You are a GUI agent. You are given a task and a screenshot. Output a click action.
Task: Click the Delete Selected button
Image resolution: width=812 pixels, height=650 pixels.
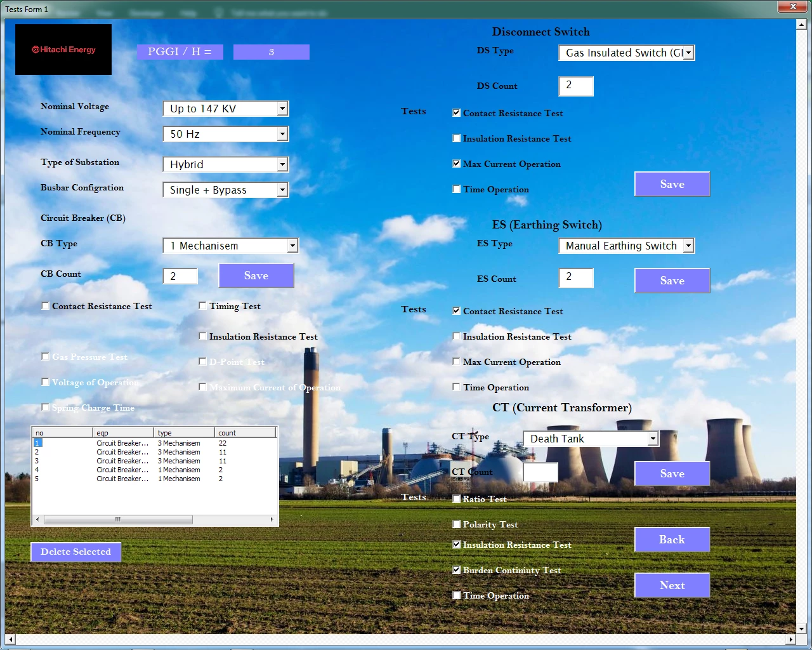coord(76,552)
